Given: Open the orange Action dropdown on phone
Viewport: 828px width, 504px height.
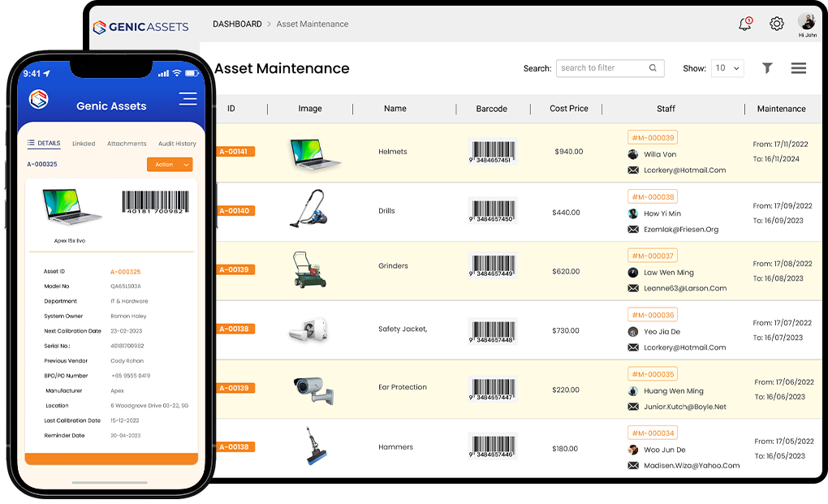Looking at the screenshot, I should pyautogui.click(x=170, y=165).
